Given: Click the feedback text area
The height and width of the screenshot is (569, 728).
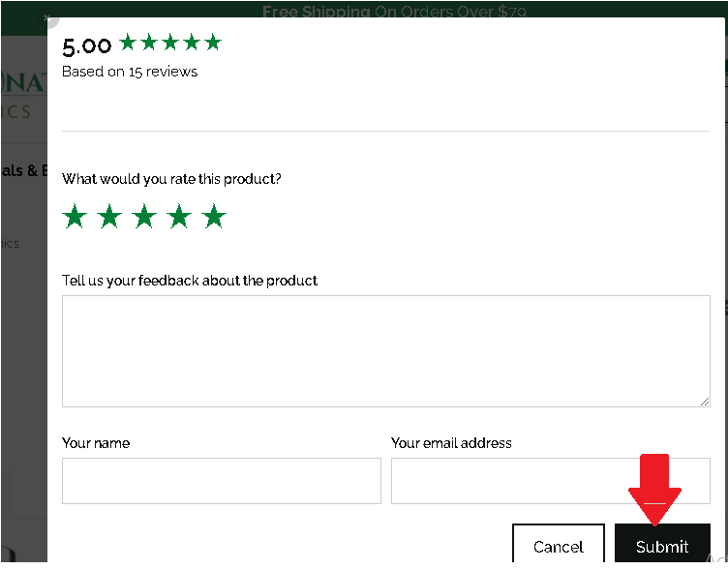Looking at the screenshot, I should [386, 351].
